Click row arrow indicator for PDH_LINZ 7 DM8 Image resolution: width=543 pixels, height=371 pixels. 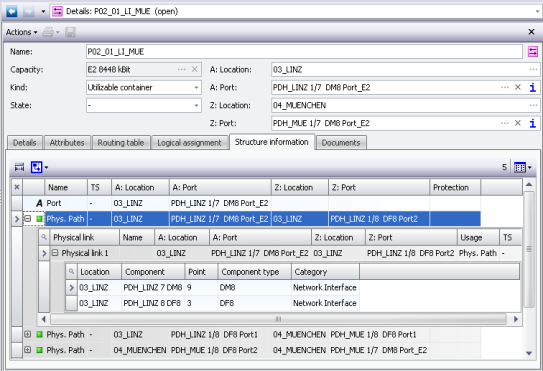coord(72,288)
